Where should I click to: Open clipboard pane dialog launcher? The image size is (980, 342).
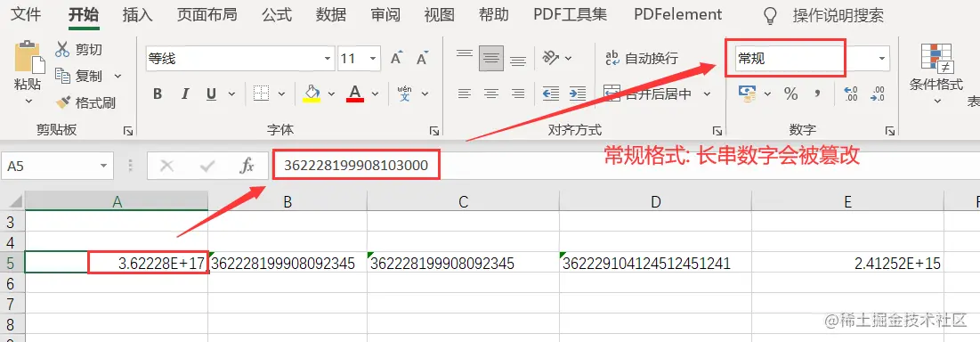[128, 131]
